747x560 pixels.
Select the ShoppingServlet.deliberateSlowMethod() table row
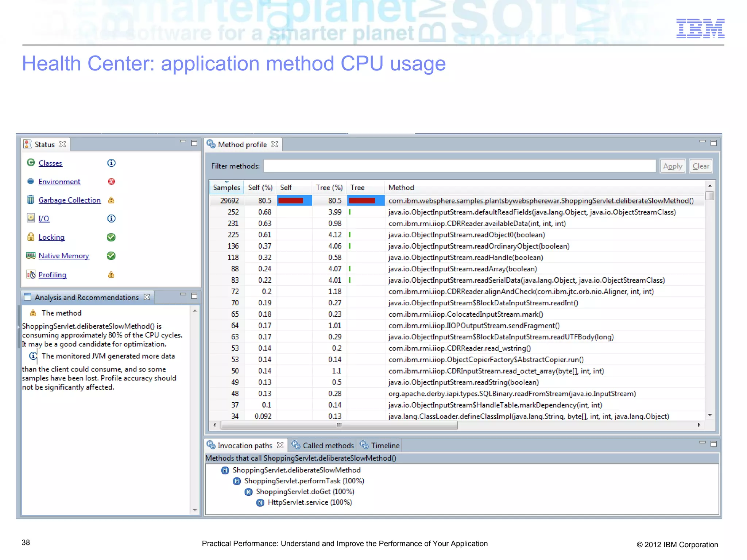457,200
